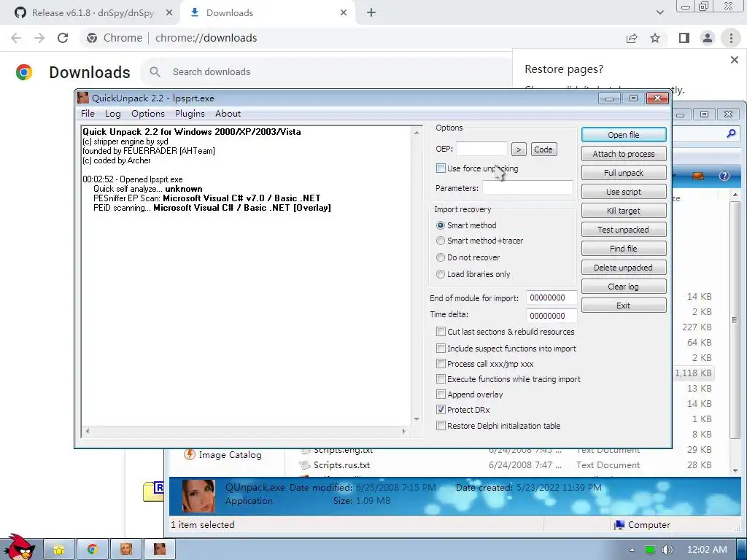Click the Use script button
Viewport: 747px width, 560px height.
(624, 192)
